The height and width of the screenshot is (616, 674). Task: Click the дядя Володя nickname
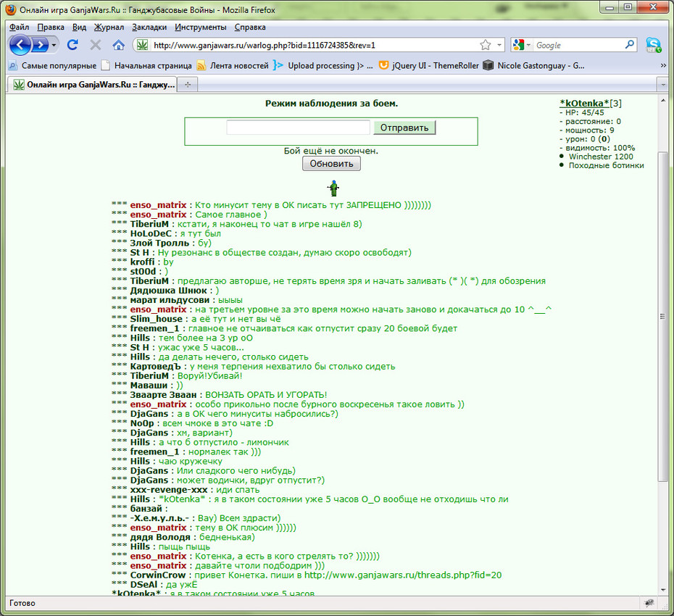coord(160,537)
